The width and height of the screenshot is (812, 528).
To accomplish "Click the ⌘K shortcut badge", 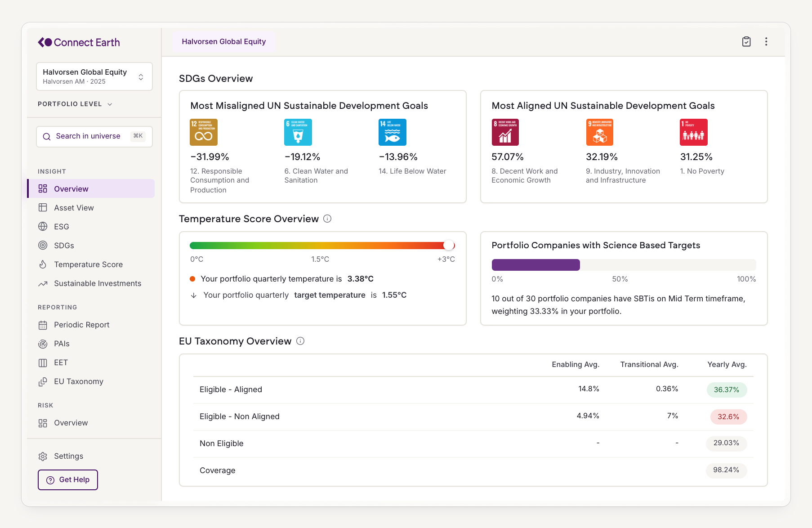I will (x=138, y=136).
